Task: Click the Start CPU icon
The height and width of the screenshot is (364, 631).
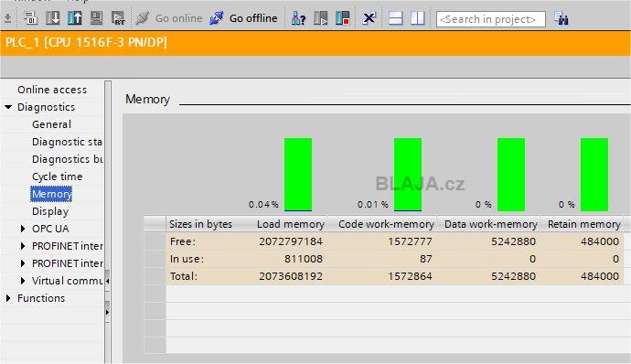Action: [320, 18]
